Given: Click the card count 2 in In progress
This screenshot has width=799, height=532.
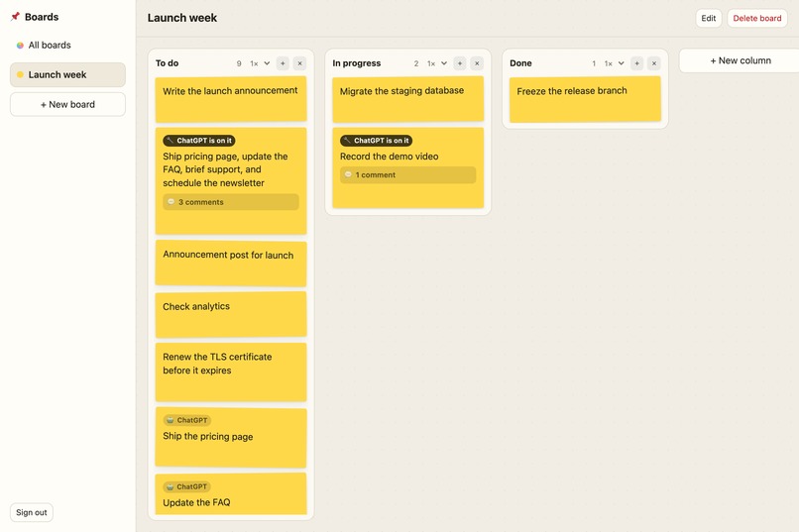Looking at the screenshot, I should [416, 63].
